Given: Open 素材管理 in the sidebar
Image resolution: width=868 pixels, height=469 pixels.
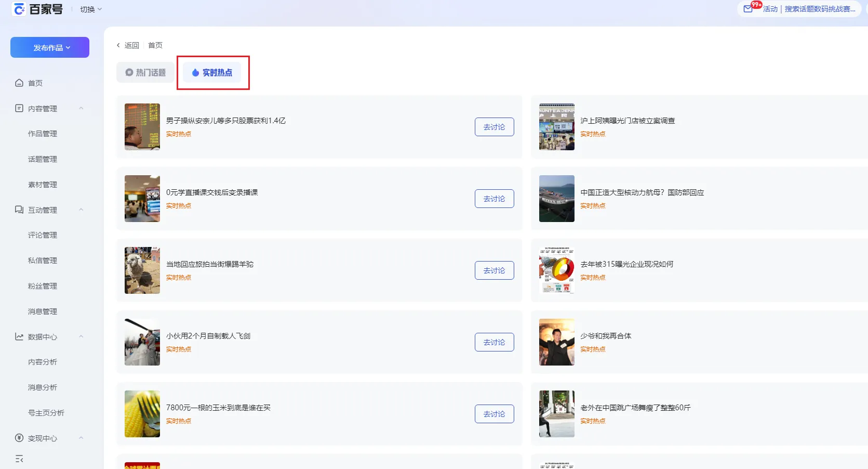Looking at the screenshot, I should [43, 185].
